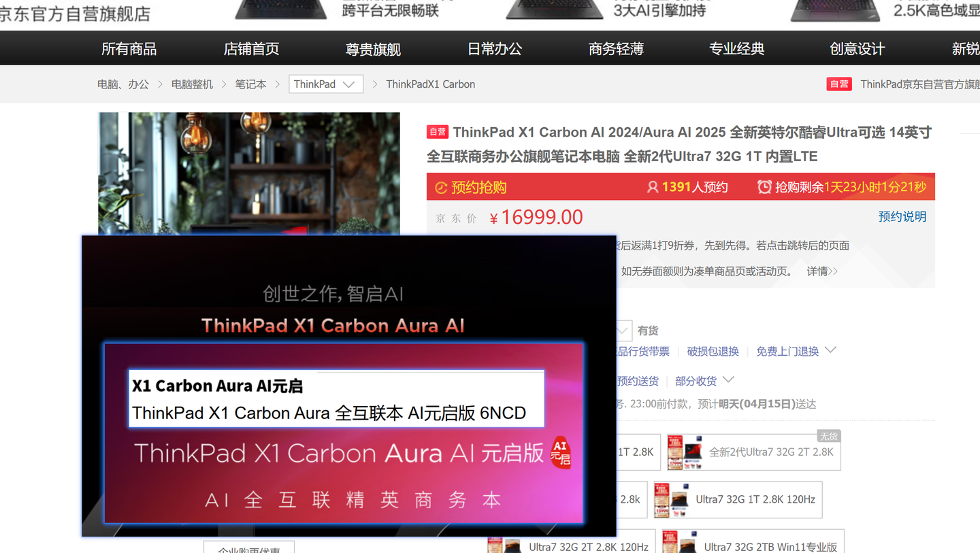The width and height of the screenshot is (980, 553).
Task: Click the thumbnail in the 全新2代Ultra7 32G 2T 2.8K option
Action: click(x=685, y=452)
